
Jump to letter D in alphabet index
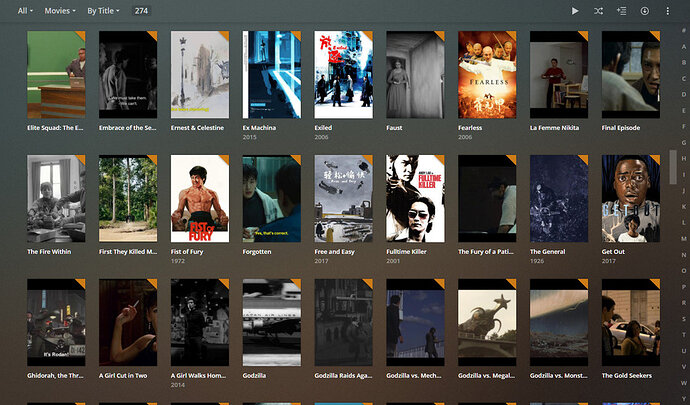click(x=684, y=94)
